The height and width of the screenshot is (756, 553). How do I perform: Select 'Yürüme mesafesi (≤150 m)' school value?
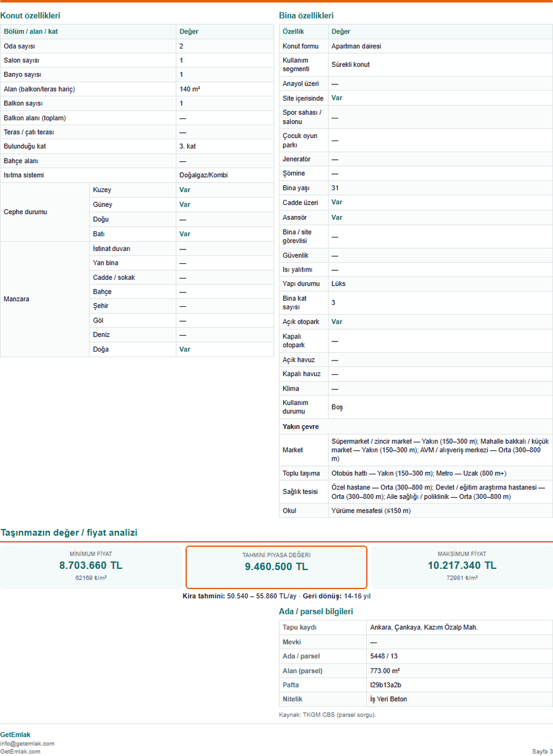click(371, 511)
